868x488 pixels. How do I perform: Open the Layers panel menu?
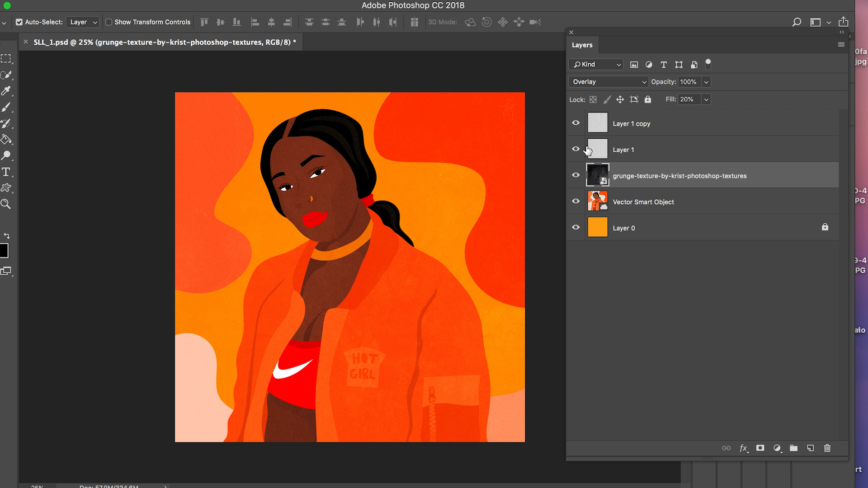coord(841,45)
